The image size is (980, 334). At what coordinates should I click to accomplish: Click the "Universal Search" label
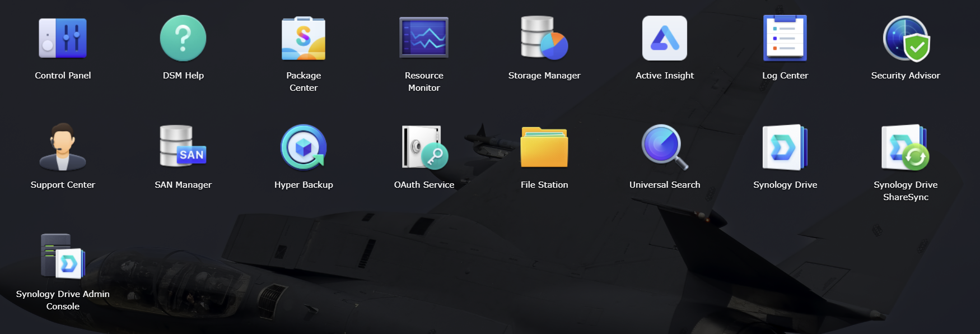665,184
